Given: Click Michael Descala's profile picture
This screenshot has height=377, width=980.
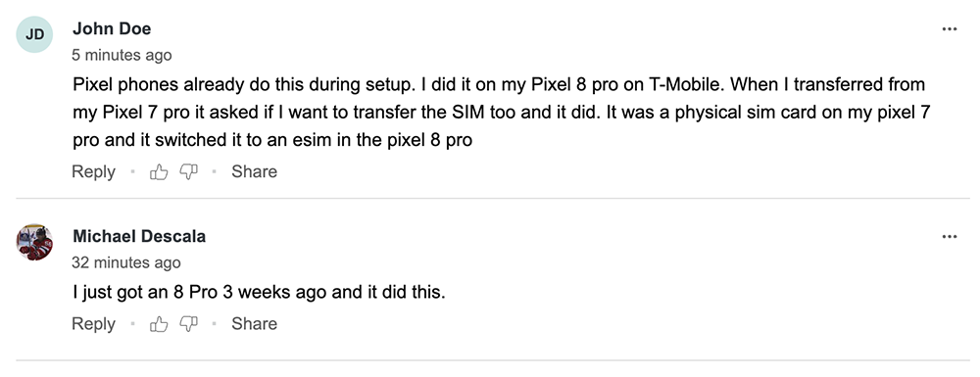Looking at the screenshot, I should [34, 242].
